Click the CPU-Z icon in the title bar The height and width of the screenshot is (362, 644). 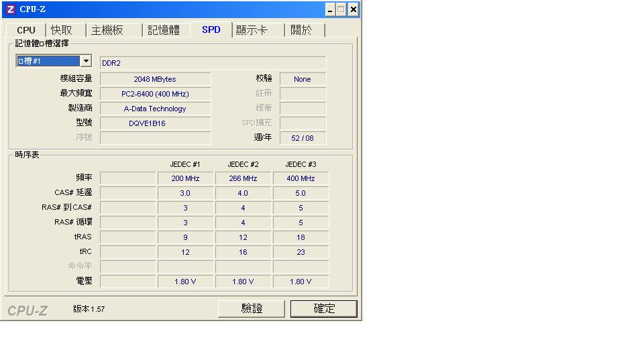(10, 9)
